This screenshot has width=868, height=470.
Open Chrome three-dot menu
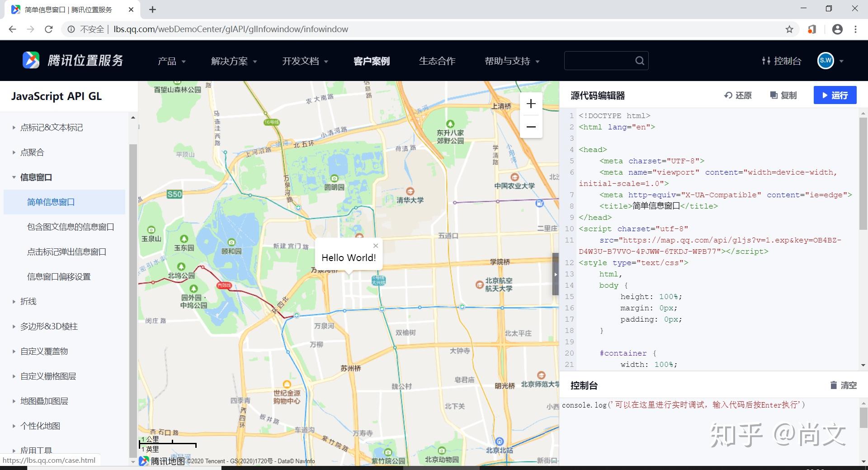point(855,29)
